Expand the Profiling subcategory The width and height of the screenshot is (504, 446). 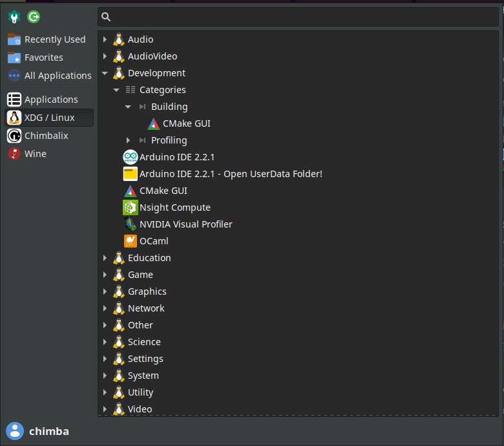(x=128, y=140)
